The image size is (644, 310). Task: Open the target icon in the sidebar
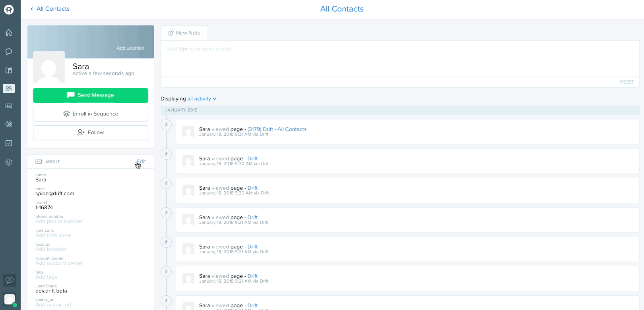9,124
